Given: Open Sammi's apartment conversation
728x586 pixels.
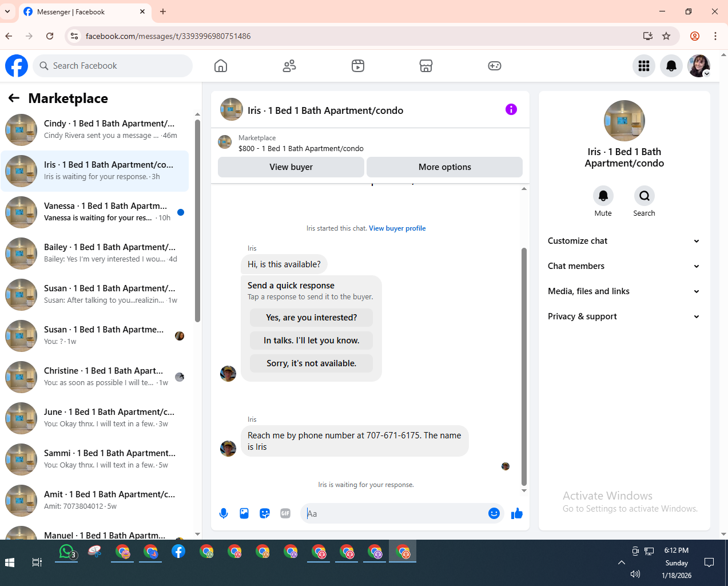Looking at the screenshot, I should click(x=95, y=460).
